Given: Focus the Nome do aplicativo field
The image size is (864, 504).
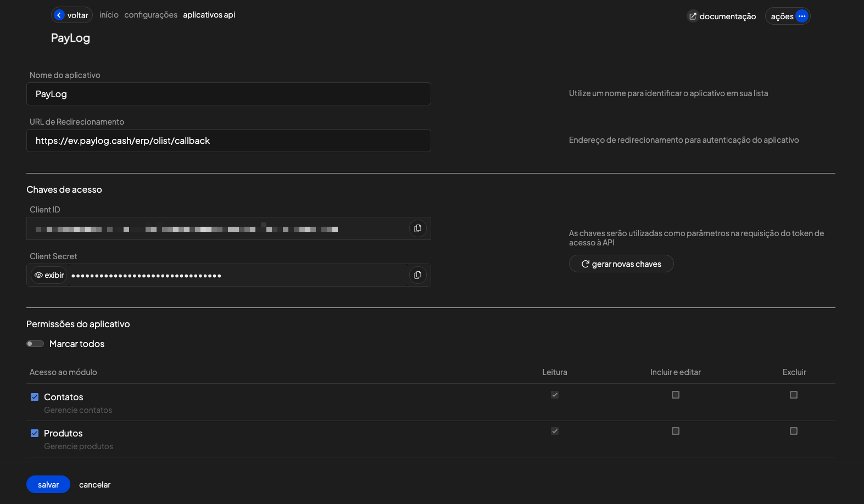Looking at the screenshot, I should pyautogui.click(x=228, y=94).
